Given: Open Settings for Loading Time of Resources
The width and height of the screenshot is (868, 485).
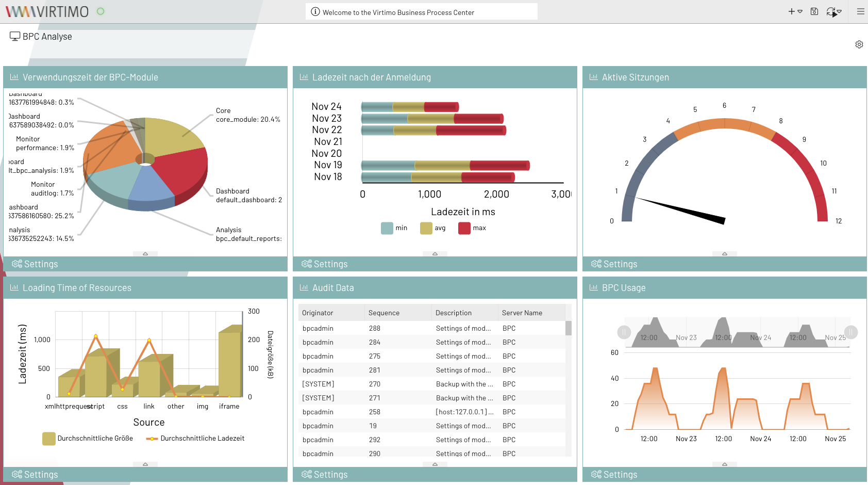Looking at the screenshot, I should pyautogui.click(x=35, y=474).
